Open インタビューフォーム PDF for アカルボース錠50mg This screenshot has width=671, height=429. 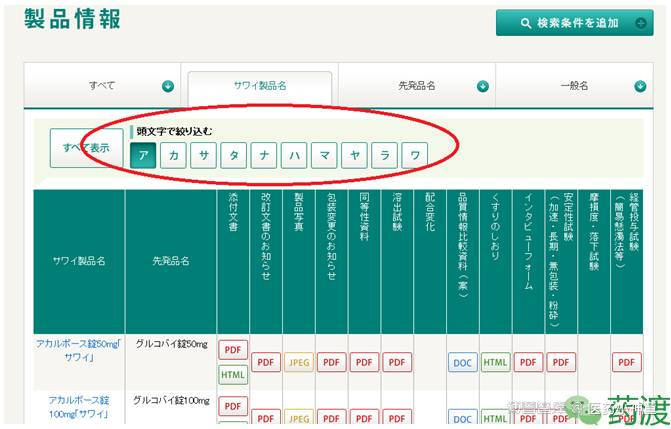(x=528, y=362)
